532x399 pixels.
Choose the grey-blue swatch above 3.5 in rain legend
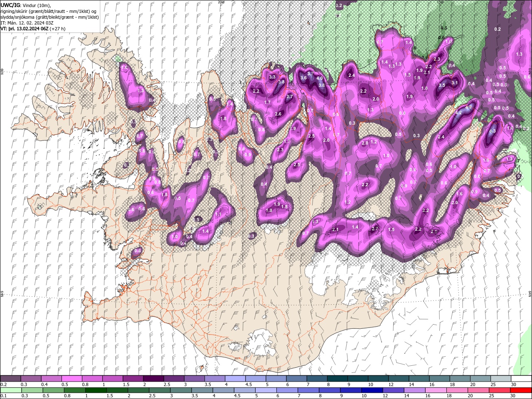[x=202, y=390]
